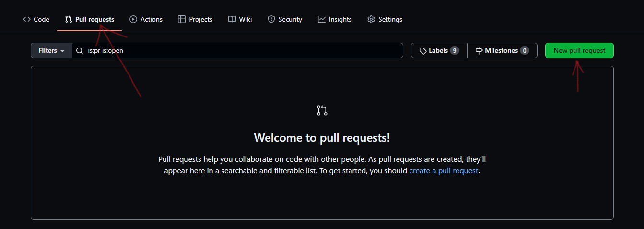Click the pull request icon above the welcome heading
644x229 pixels.
322,110
